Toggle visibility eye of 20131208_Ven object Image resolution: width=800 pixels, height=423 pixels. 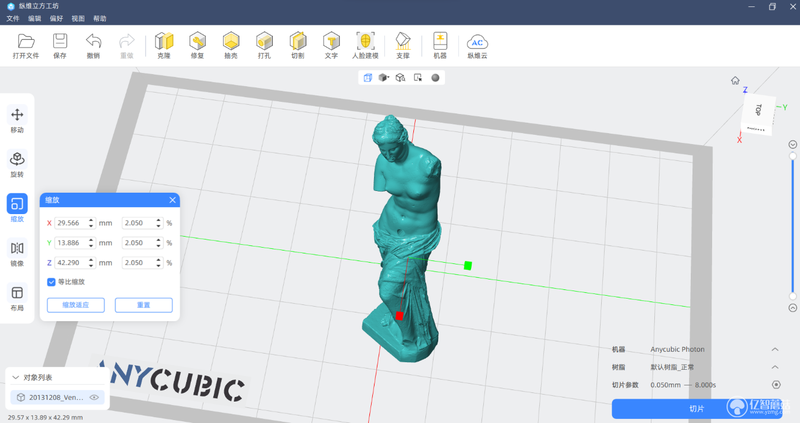pyautogui.click(x=94, y=397)
